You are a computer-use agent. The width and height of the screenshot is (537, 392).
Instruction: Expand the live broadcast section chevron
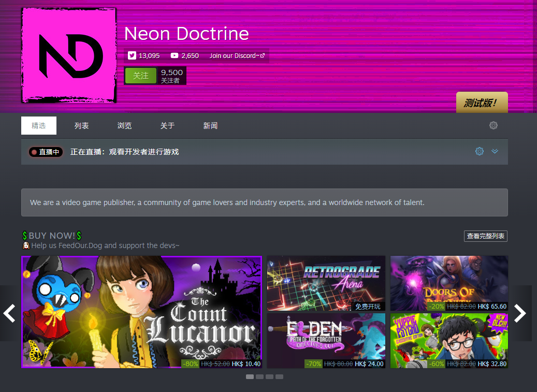[495, 151]
